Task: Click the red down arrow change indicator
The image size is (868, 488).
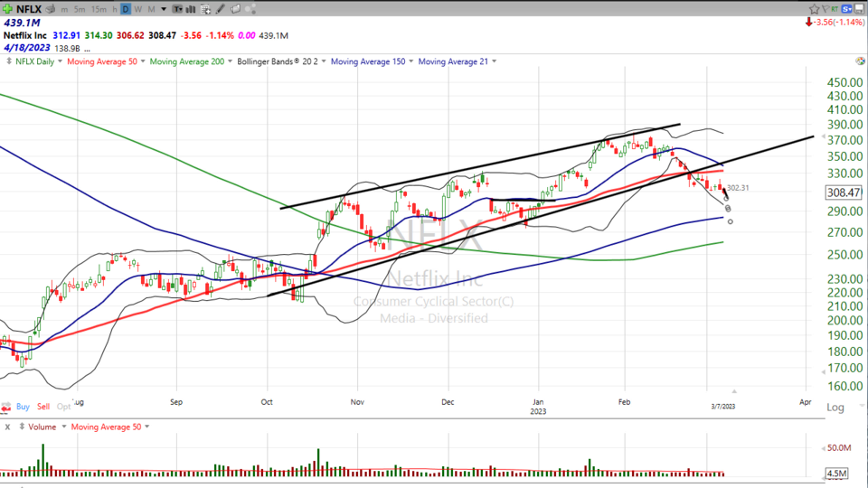Action: coord(808,22)
